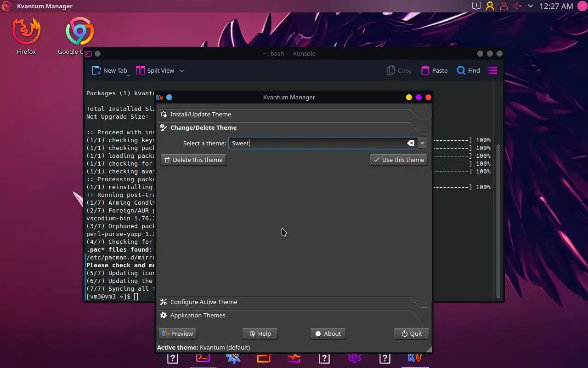Click the Kvantum Manager title in top panel

click(x=45, y=6)
